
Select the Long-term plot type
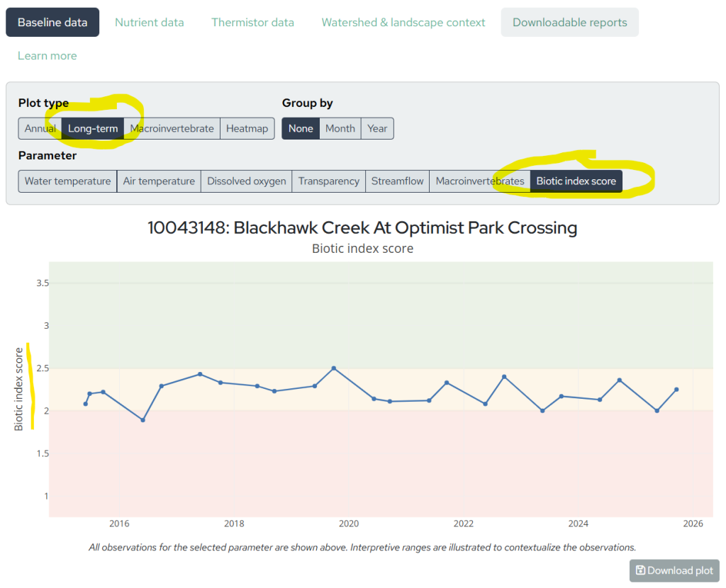[x=93, y=128]
